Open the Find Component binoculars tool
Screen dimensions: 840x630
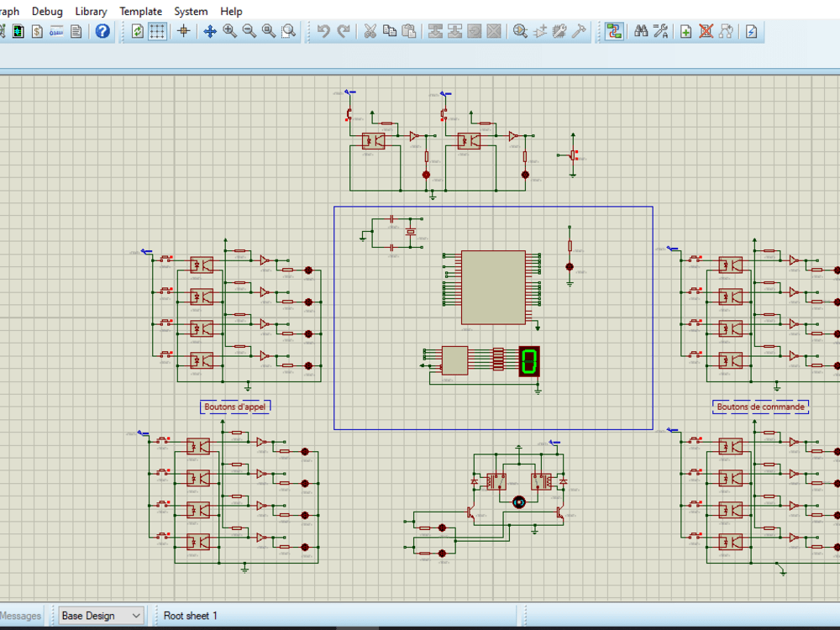pyautogui.click(x=641, y=32)
